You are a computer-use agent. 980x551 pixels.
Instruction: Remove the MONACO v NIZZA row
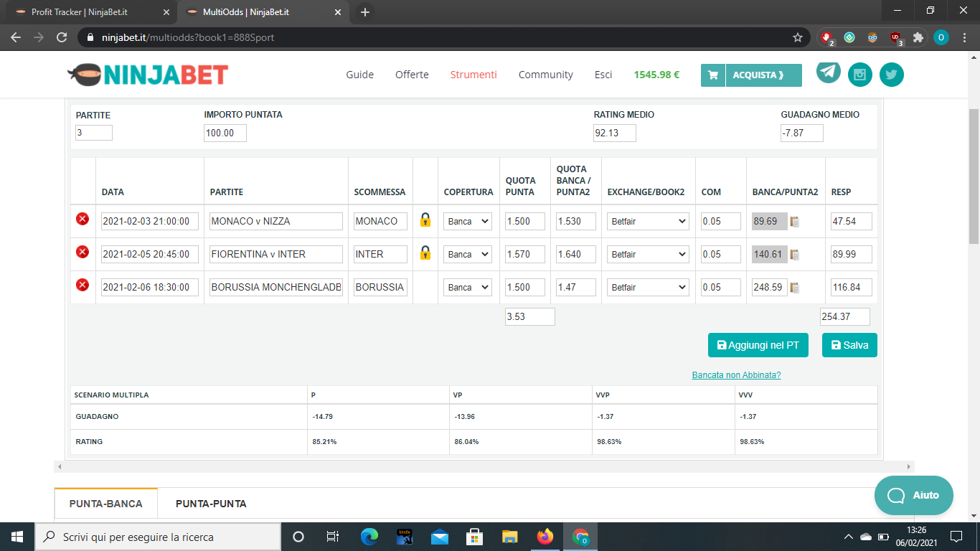(83, 219)
